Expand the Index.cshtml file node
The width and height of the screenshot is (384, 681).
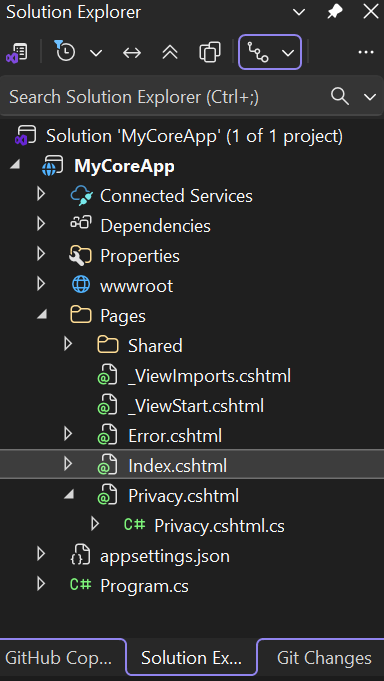[68, 464]
